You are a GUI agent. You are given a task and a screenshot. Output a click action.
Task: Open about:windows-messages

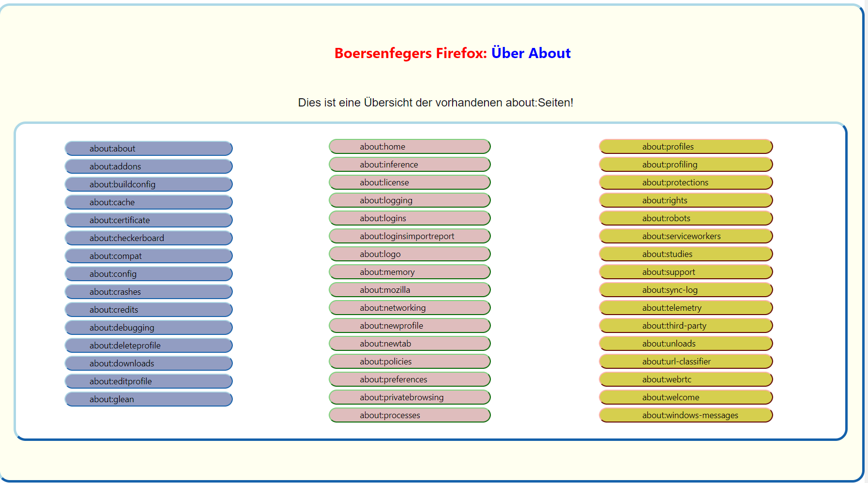[686, 415]
